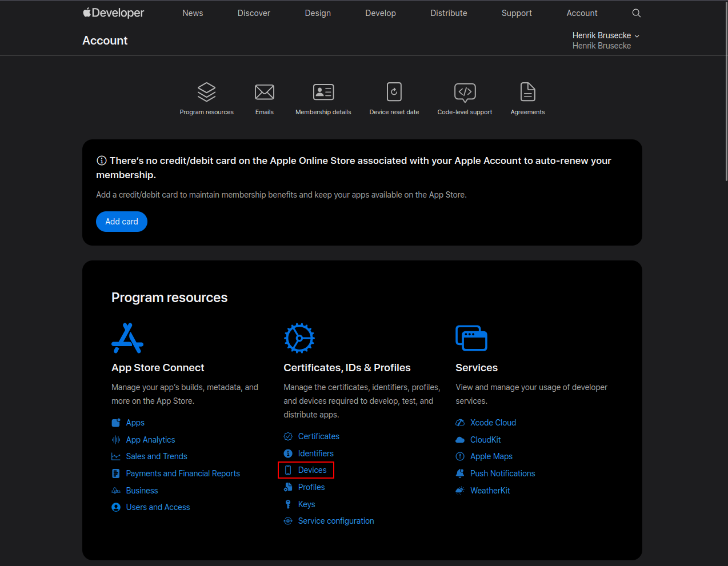
Task: Click the Apple Developer logo
Action: click(x=113, y=13)
